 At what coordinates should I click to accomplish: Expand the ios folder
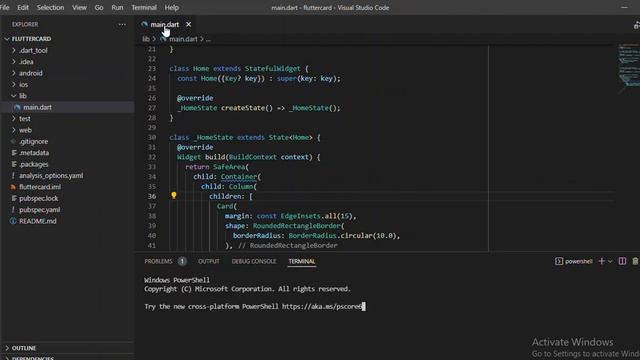[14, 84]
